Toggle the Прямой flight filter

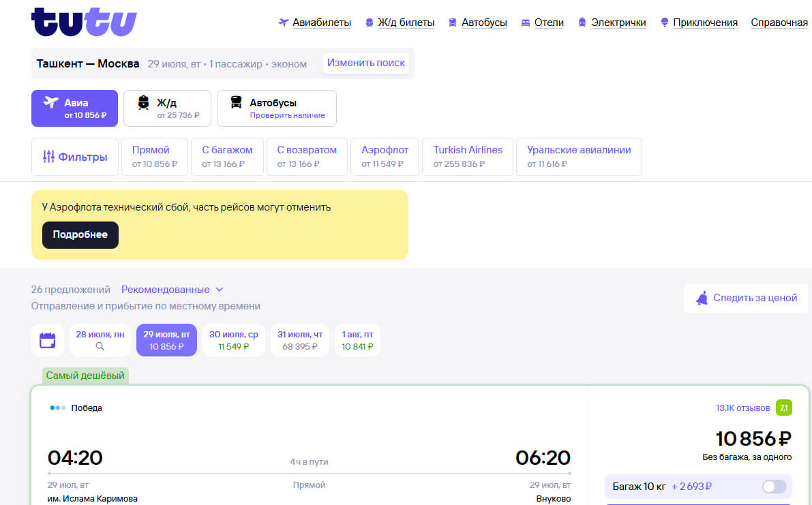[154, 157]
